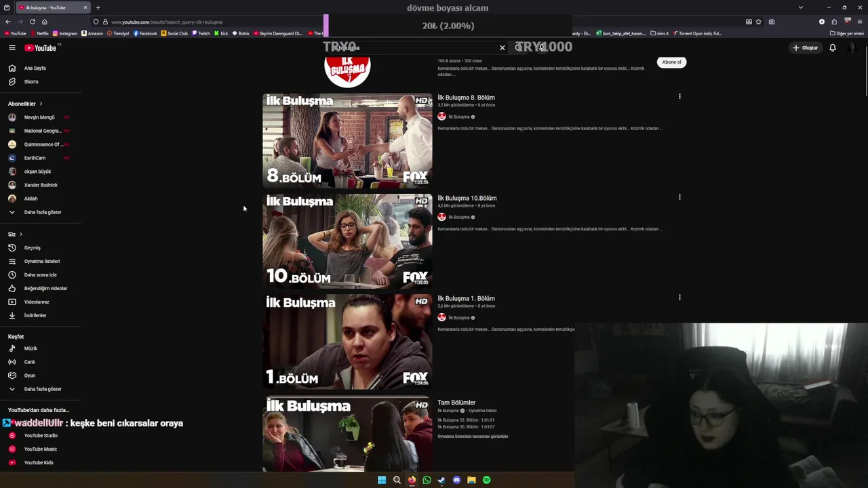Open Müzik under Keşfet
Screen dimensions: 868x488
click(31, 348)
